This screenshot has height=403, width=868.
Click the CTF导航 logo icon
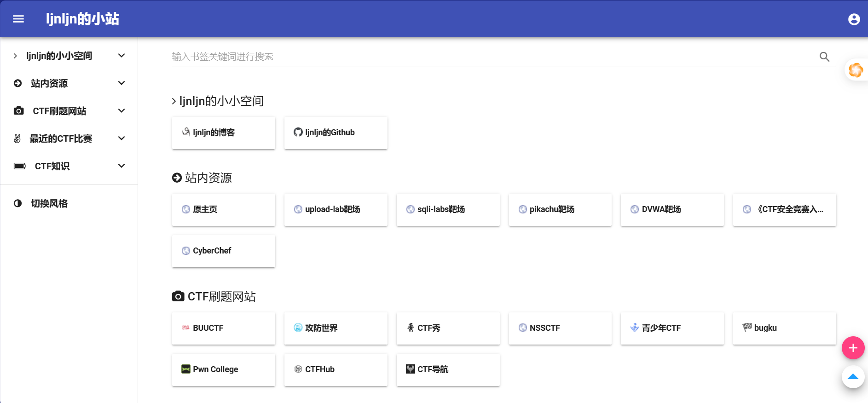click(411, 369)
